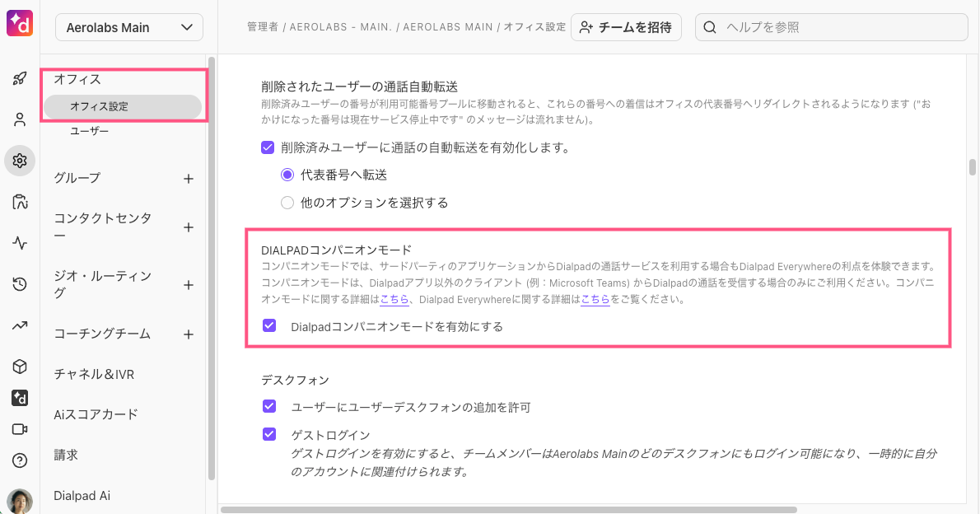Screen dimensions: 980x514
Task: Focus the ヘルプを参照 search field
Action: point(831,27)
